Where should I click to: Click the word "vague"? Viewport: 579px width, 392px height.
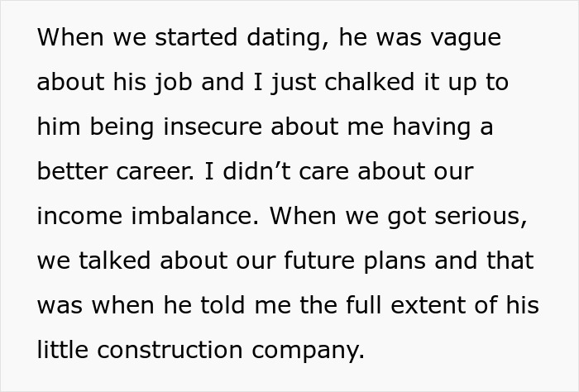pyautogui.click(x=465, y=38)
